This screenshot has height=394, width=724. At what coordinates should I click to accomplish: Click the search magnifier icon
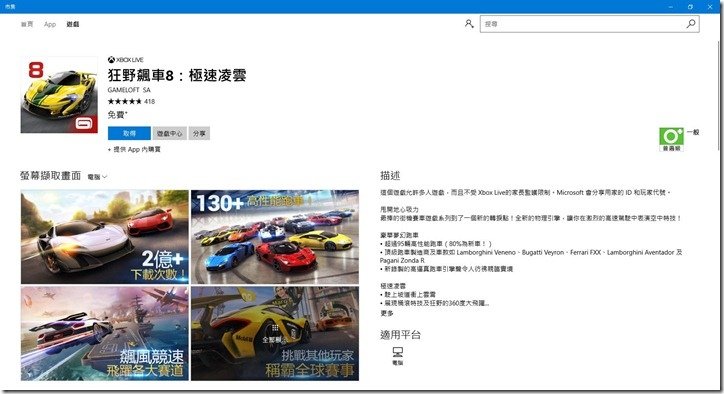point(691,24)
